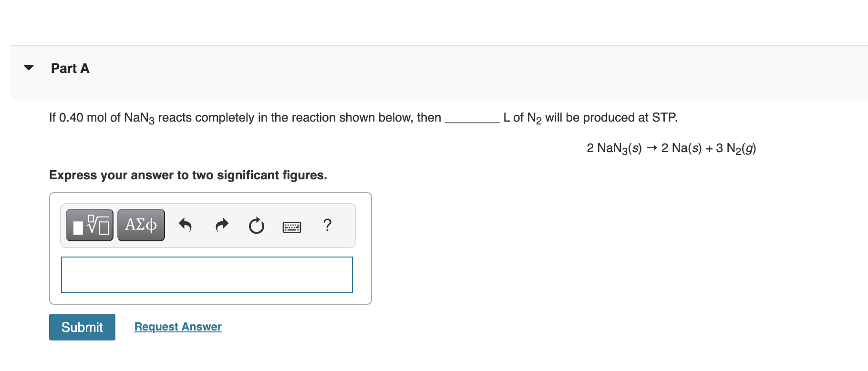868x371 pixels.
Task: Open help question mark icon
Action: [x=327, y=225]
